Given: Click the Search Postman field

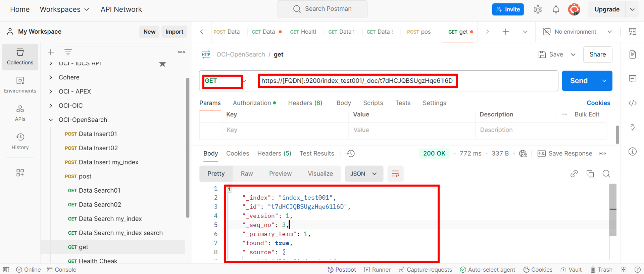Looking at the screenshot, I should coord(322,9).
